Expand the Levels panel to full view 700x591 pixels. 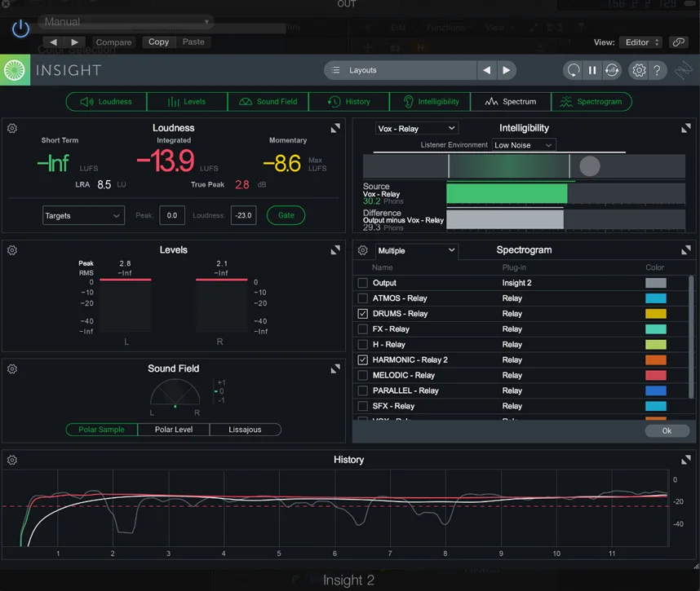tap(335, 249)
